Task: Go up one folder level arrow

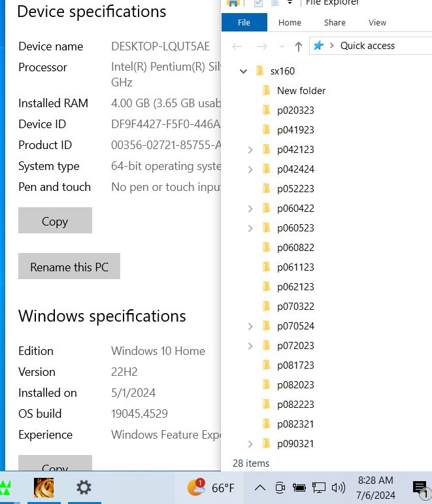Action: (x=299, y=46)
